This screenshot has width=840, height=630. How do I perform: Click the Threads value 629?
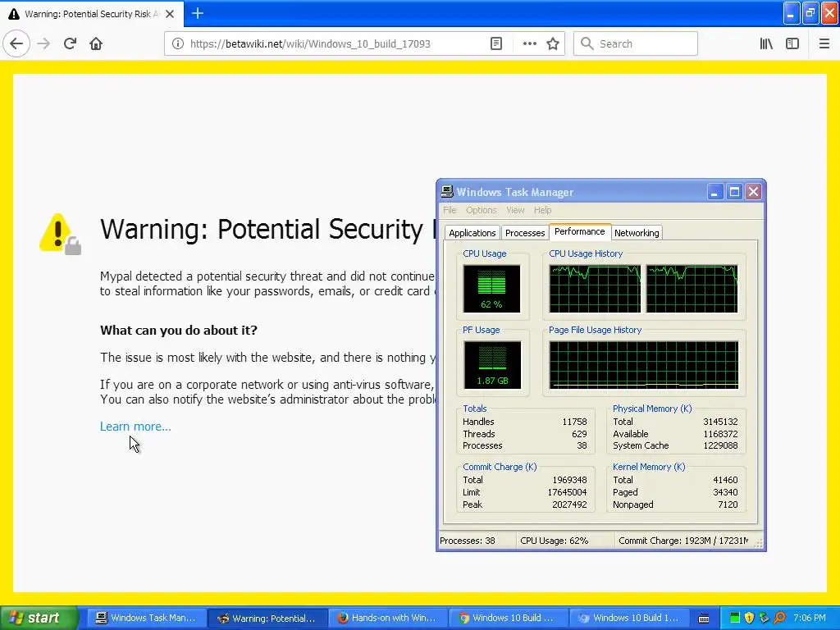[x=579, y=434]
